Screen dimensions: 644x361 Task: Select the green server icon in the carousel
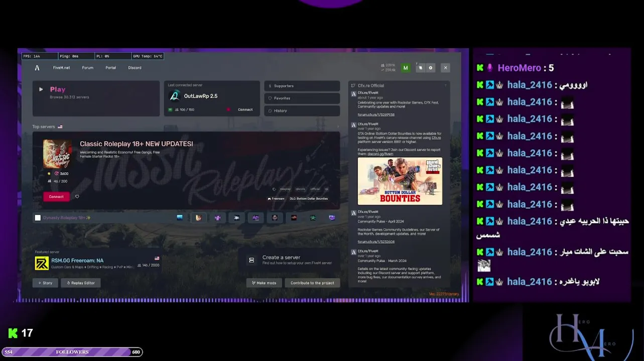313,218
